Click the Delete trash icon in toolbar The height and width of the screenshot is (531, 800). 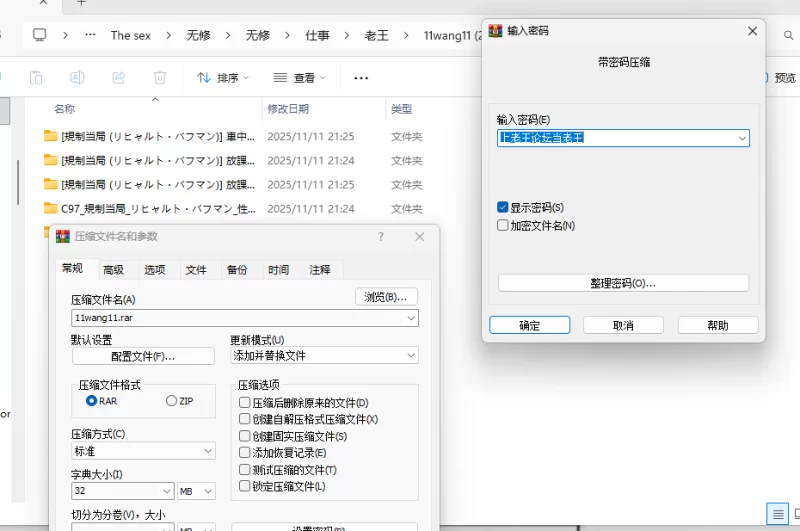tap(160, 77)
